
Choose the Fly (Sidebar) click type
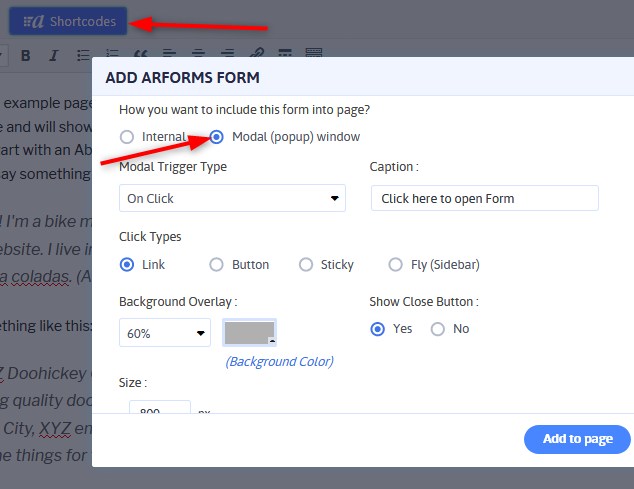tap(395, 265)
